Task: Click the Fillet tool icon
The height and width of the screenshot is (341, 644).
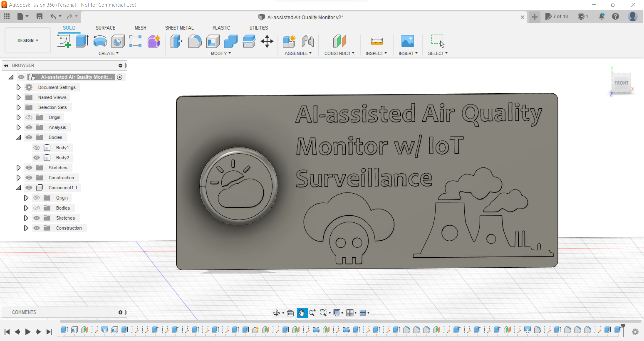Action: click(195, 41)
